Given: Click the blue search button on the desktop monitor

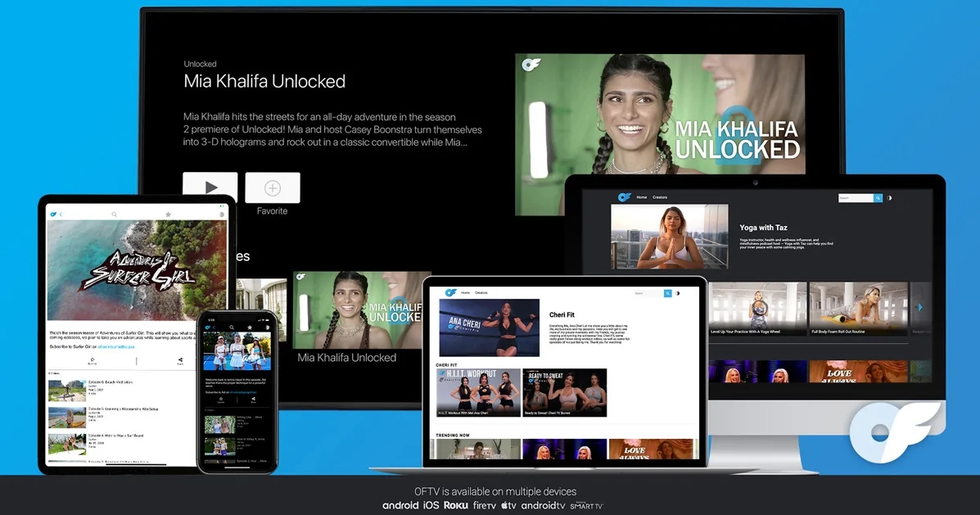Looking at the screenshot, I should point(878,197).
